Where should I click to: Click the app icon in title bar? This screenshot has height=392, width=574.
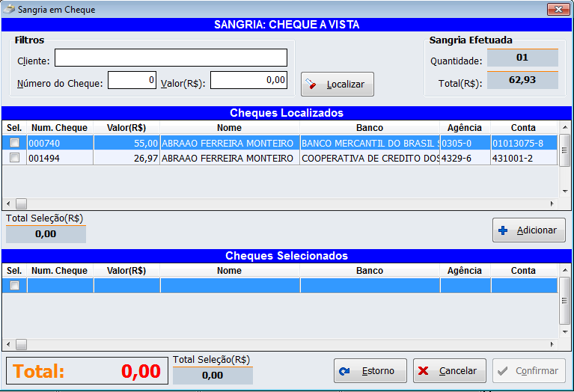(9, 10)
